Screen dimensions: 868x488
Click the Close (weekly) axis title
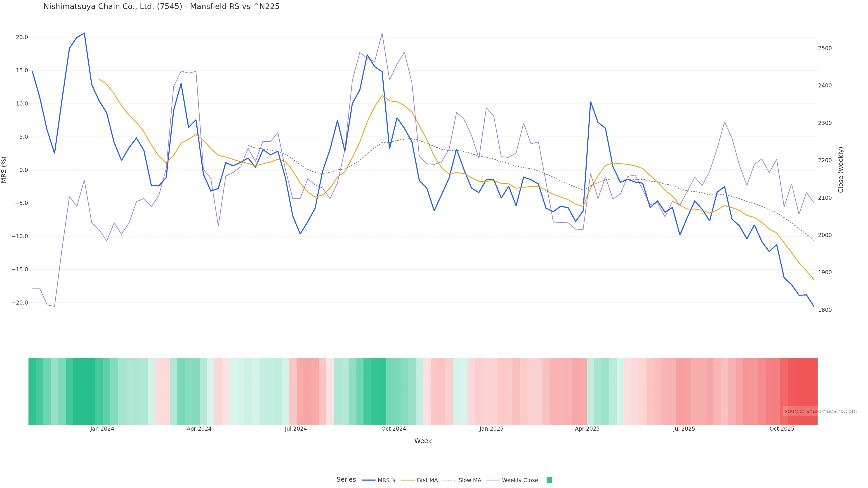coord(841,170)
